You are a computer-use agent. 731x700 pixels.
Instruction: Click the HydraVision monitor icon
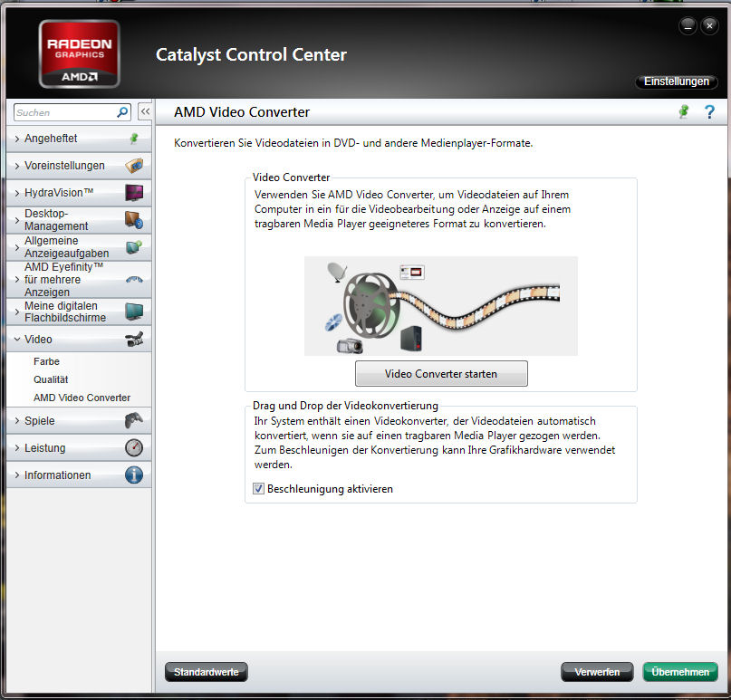134,193
